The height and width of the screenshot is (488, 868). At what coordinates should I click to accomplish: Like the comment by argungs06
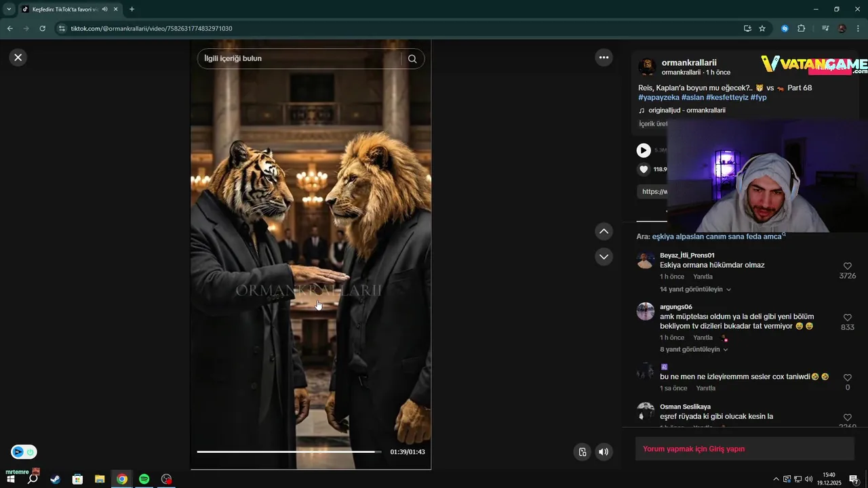[x=848, y=318]
